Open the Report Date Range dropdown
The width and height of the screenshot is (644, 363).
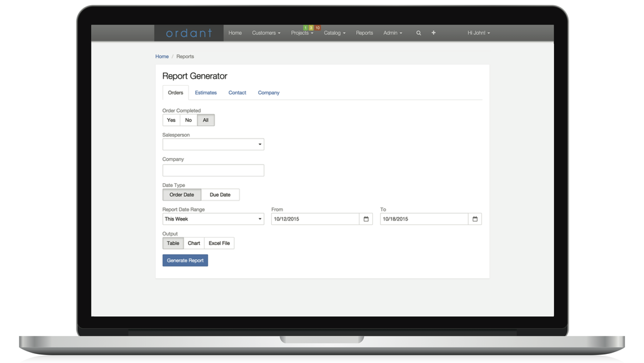pyautogui.click(x=213, y=219)
